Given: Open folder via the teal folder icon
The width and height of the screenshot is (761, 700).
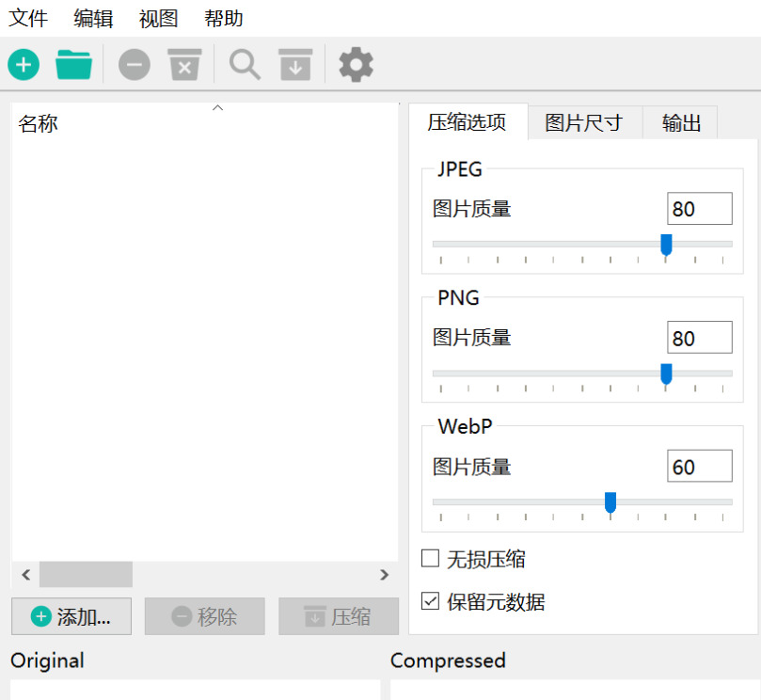Looking at the screenshot, I should (73, 65).
